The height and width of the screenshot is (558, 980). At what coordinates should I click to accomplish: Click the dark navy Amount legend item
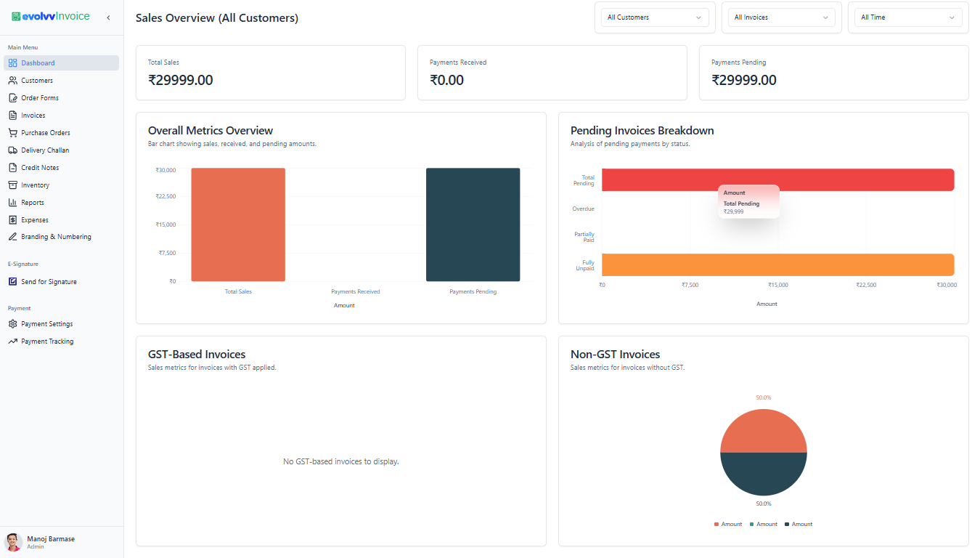click(799, 525)
